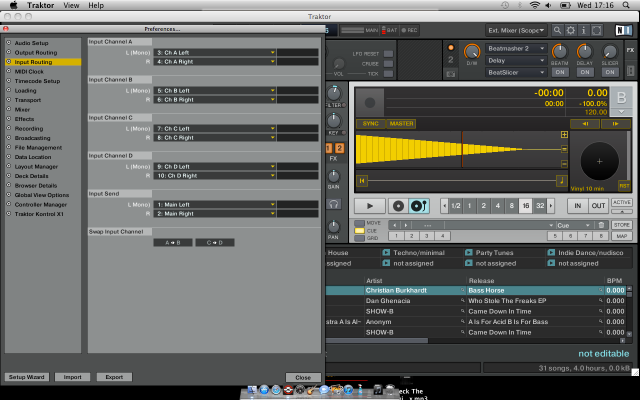Open the Ext. Mixer layout dropdown
640x400 pixels.
coord(516,30)
